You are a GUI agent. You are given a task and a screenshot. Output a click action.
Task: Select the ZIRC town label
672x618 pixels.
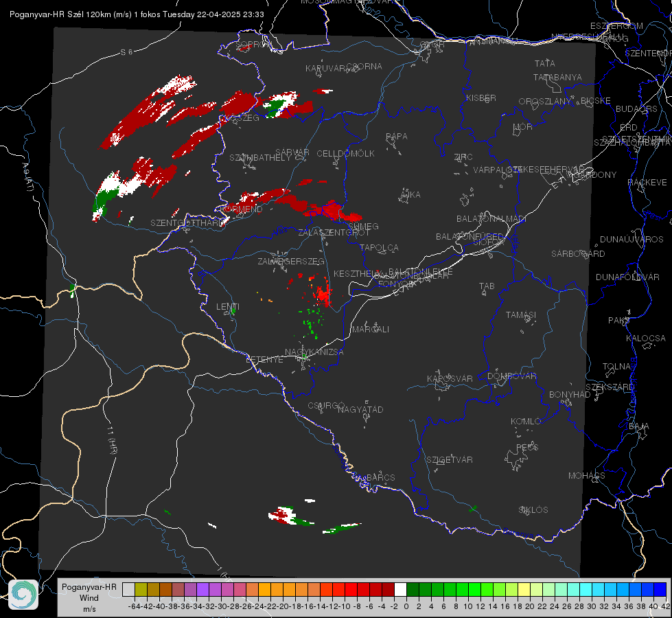tap(463, 157)
